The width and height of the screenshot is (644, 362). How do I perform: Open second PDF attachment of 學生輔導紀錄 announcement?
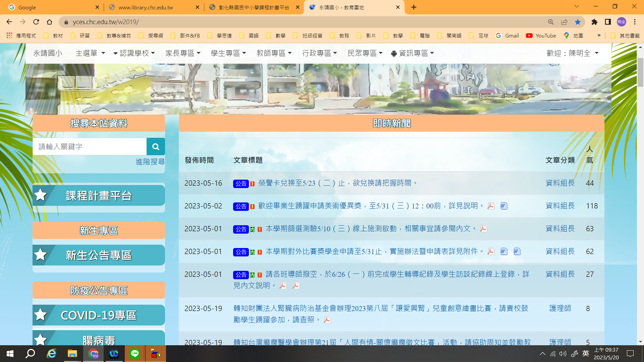(296, 286)
